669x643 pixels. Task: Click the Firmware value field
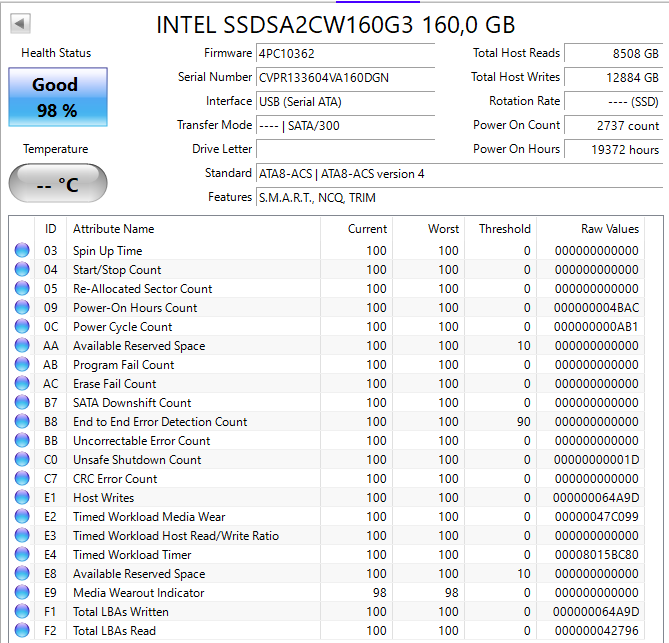(x=345, y=53)
